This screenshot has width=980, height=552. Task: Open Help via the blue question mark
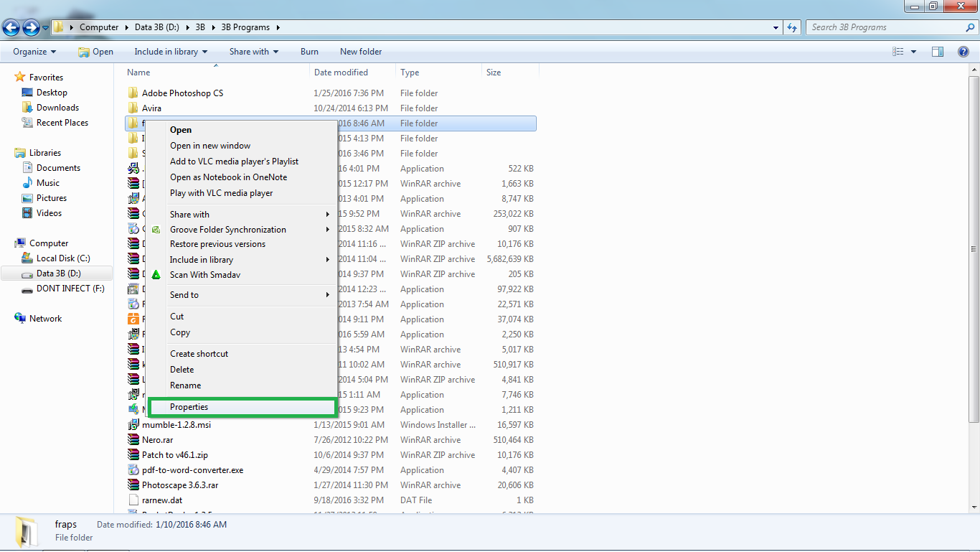(963, 52)
